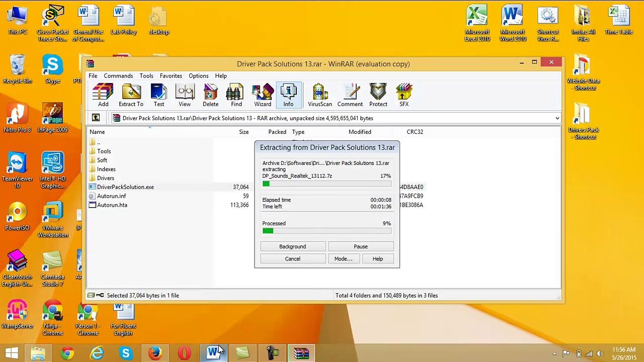Select the Microsoft Excel 2010 desktop icon
Image resolution: width=644 pixels, height=362 pixels.
pos(477,23)
